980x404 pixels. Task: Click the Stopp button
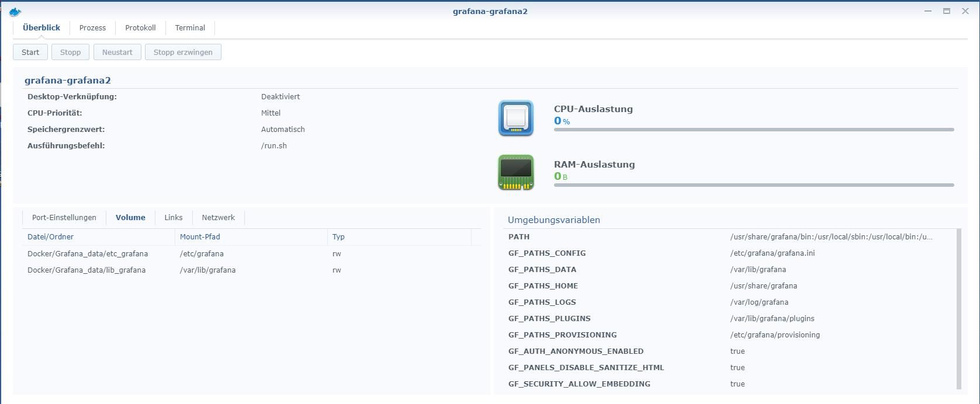[70, 52]
